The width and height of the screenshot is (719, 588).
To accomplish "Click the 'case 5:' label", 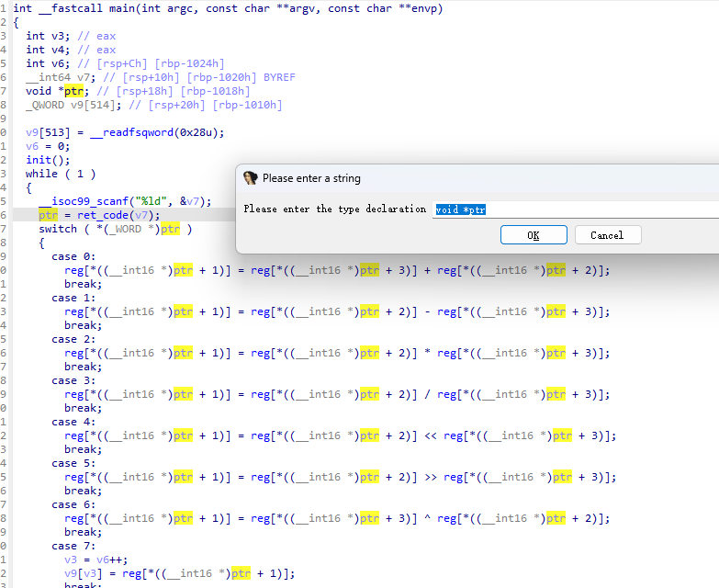I will (73, 463).
